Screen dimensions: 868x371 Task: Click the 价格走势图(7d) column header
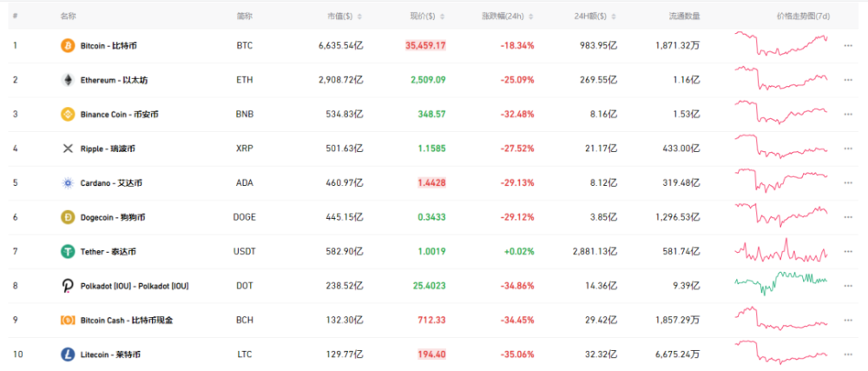(803, 16)
